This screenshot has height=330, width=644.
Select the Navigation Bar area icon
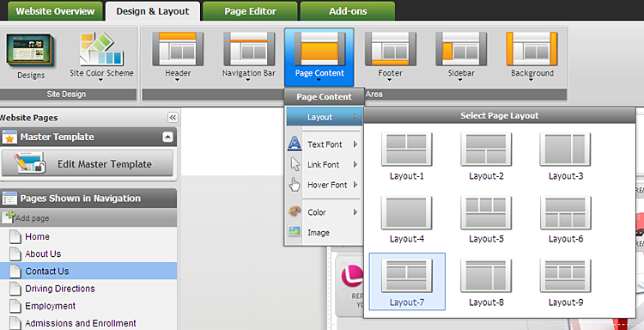249,49
